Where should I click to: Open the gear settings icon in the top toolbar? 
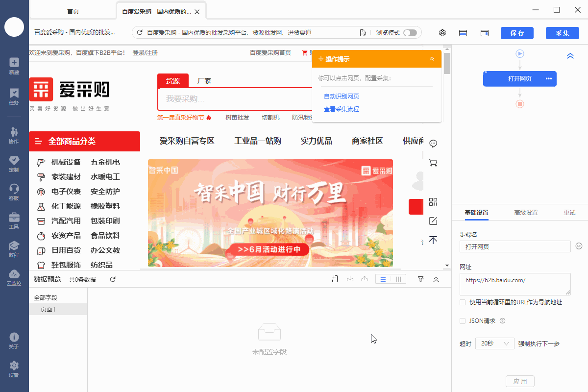click(x=442, y=33)
